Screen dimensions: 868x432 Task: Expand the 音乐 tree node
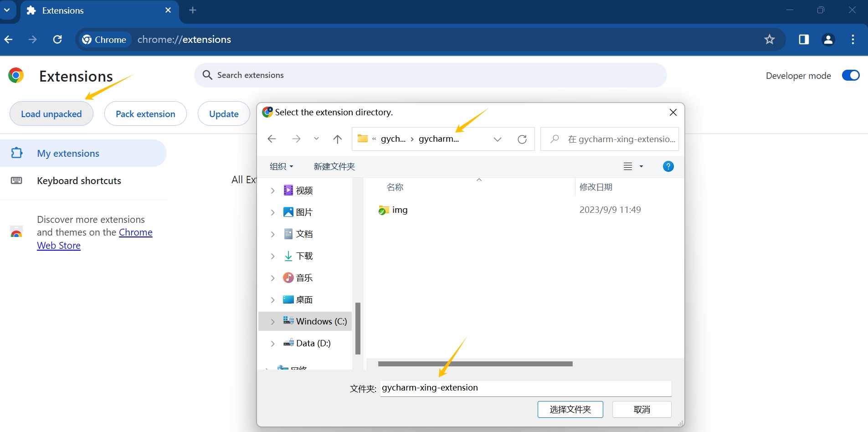(x=272, y=278)
